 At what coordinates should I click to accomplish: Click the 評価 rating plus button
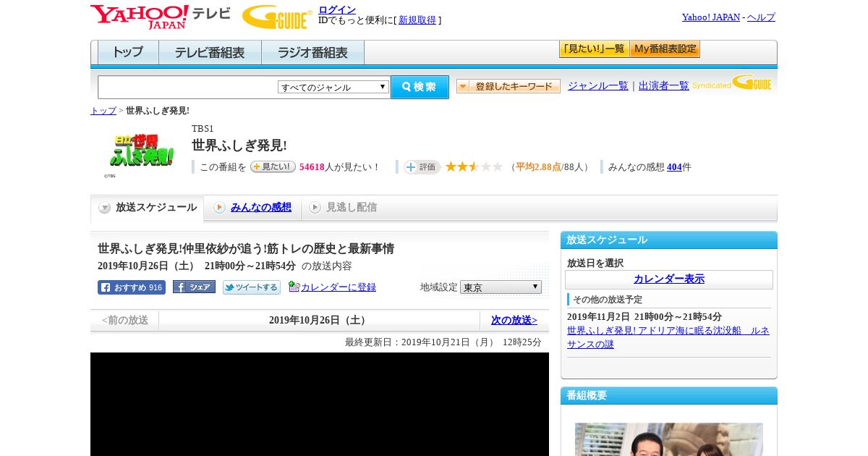click(x=422, y=167)
